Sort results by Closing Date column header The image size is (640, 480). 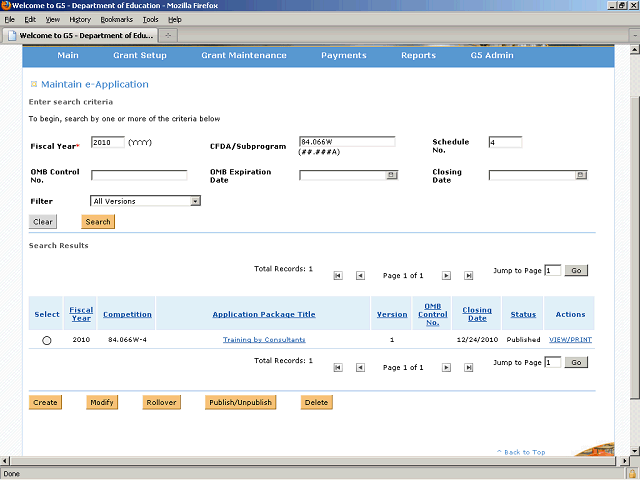point(477,314)
